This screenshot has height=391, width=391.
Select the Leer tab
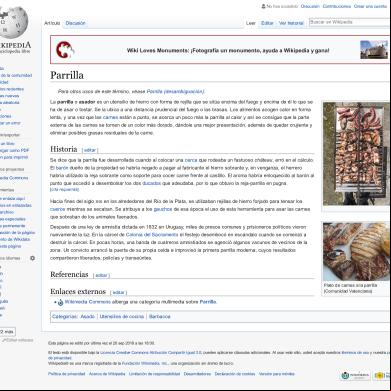250,23
